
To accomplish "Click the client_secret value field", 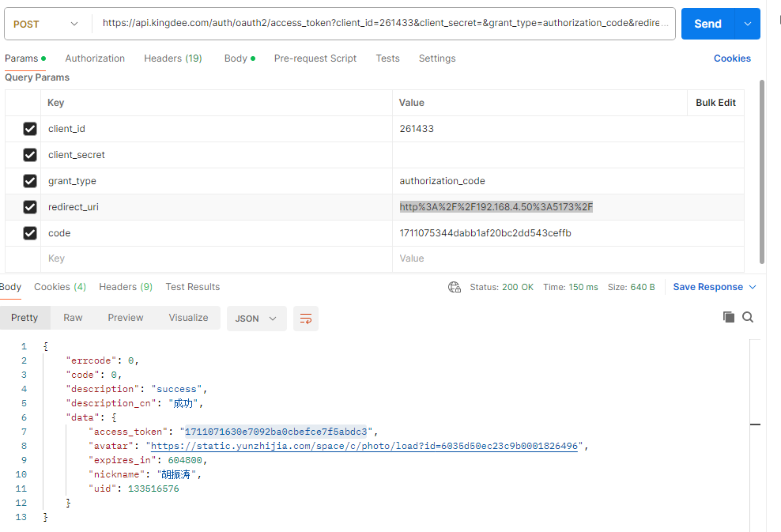I will click(x=568, y=155).
